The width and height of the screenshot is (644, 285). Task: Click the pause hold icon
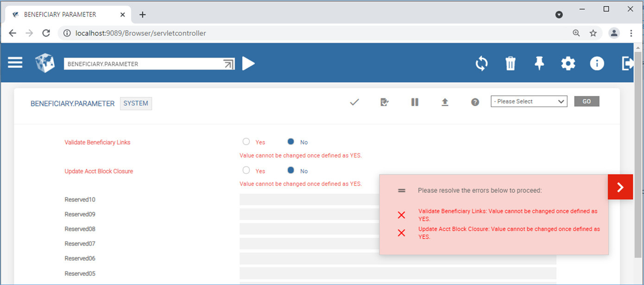click(x=415, y=102)
